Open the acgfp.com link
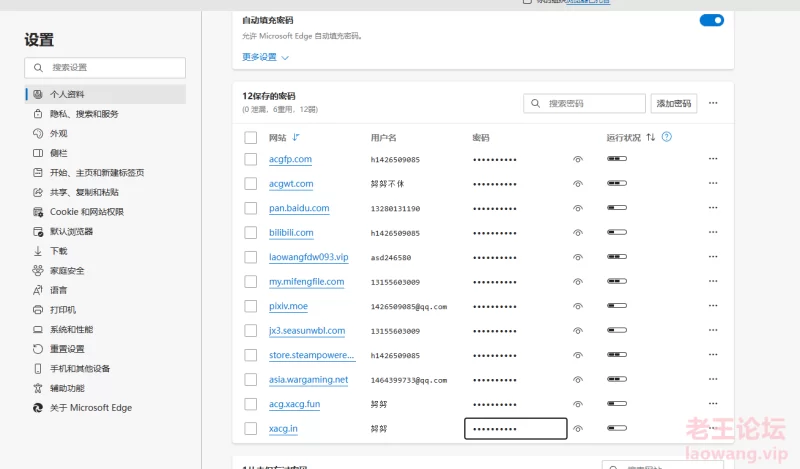Viewport: 800px width, 469px height. click(290, 159)
